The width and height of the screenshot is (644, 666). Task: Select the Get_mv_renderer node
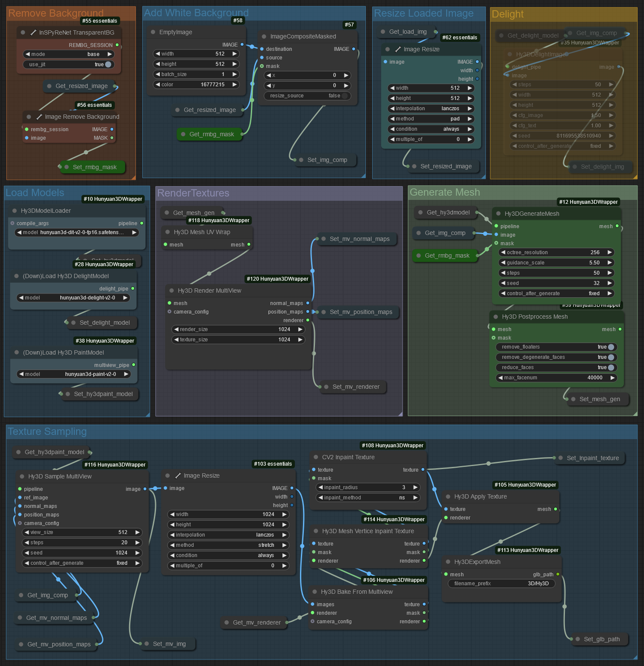254,622
